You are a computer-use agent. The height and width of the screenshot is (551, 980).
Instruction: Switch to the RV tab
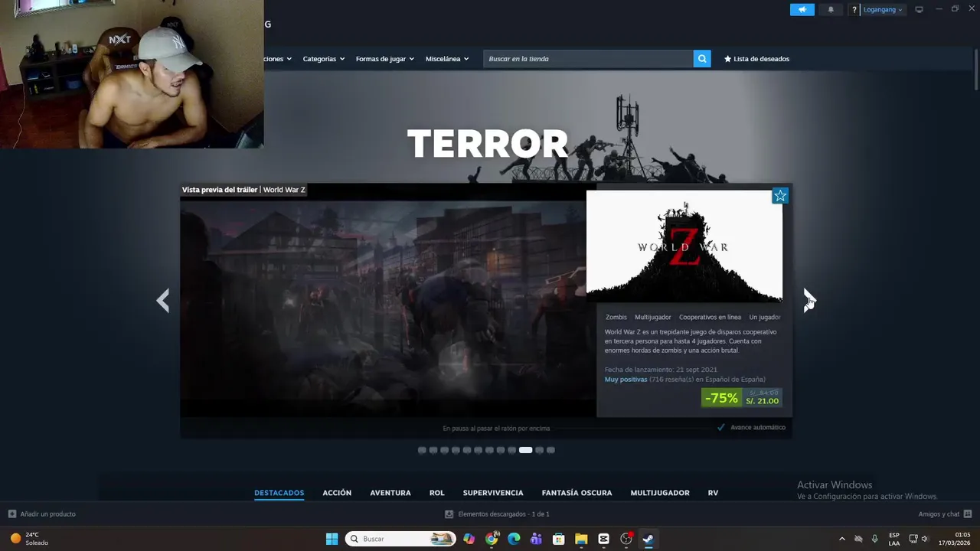point(713,493)
